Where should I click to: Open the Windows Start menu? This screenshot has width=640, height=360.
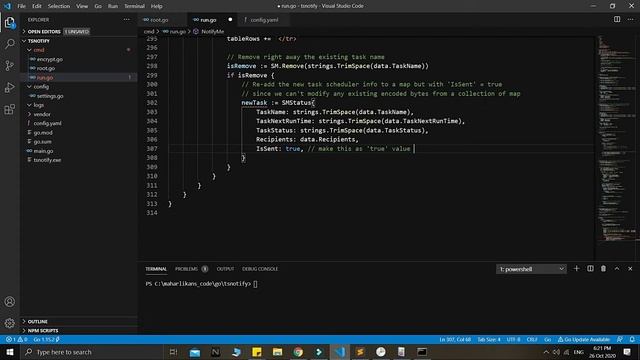10,352
